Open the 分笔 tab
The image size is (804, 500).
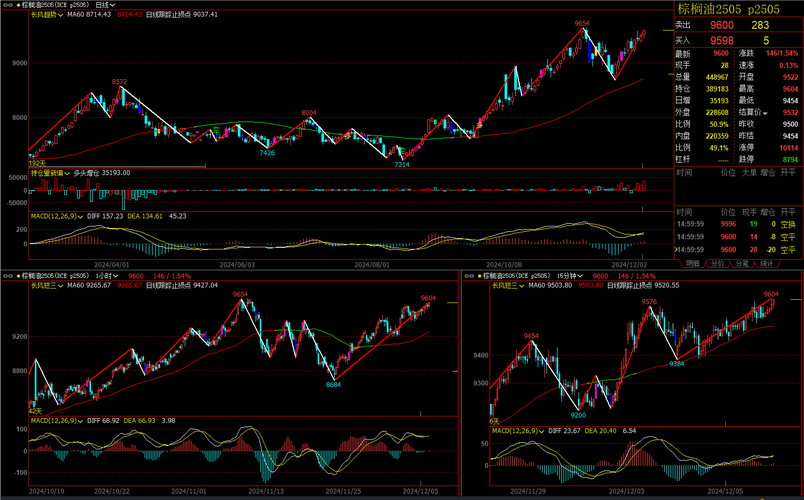[742, 264]
